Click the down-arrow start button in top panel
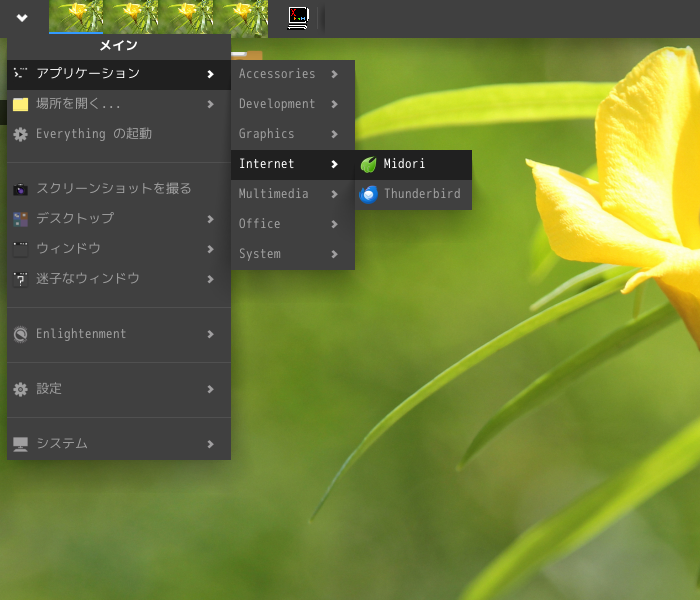Image resolution: width=700 pixels, height=600 pixels. (22, 18)
